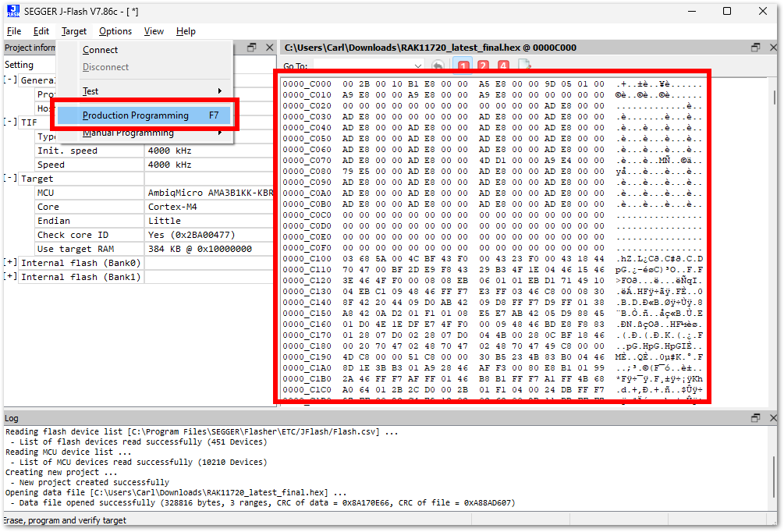Maximize the J-Flash window
The image size is (784, 532).
[727, 11]
